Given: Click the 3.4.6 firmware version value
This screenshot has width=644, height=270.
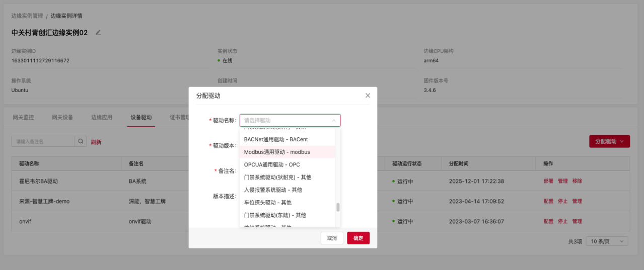Looking at the screenshot, I should [430, 90].
